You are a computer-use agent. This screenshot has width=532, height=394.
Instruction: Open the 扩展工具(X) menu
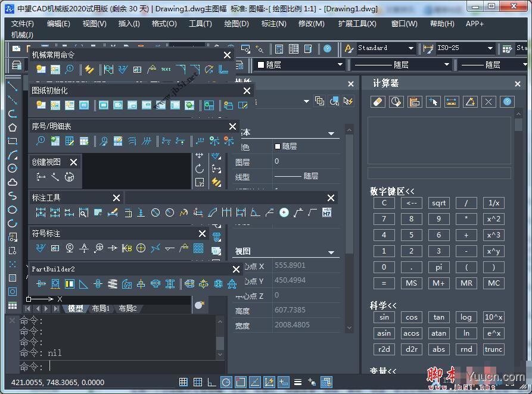[357, 24]
